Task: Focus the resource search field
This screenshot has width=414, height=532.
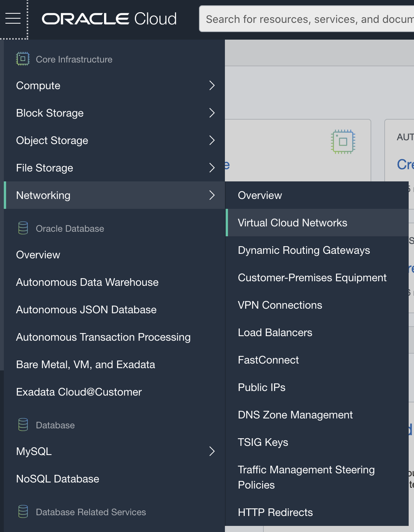Action: point(306,19)
